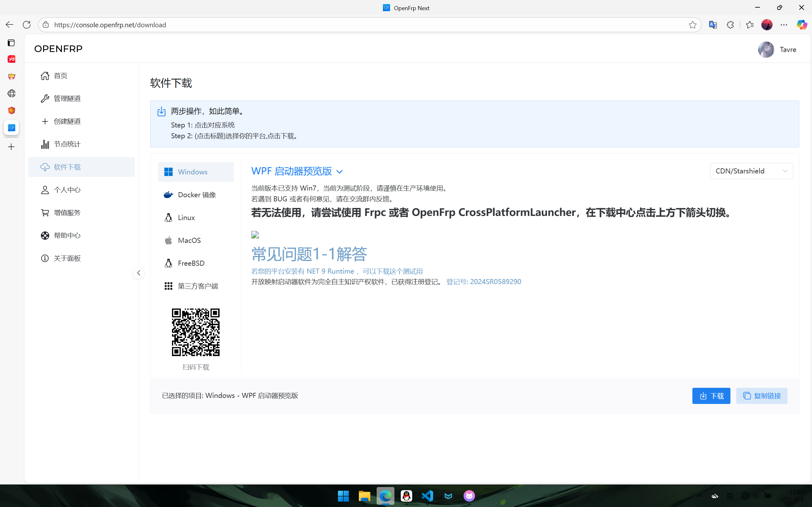Screen dimensions: 812x507
Task: Select the 第三方客户端 tab
Action: click(x=196, y=286)
